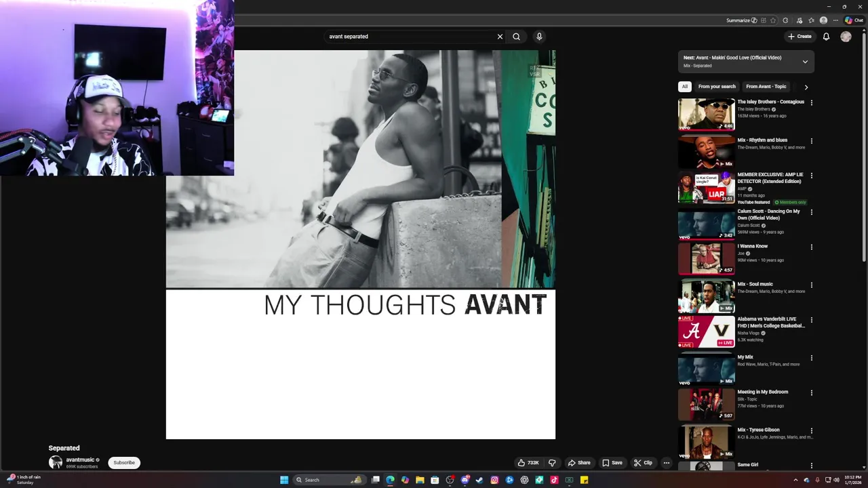Open YouTube notifications bell
Viewport: 868px width, 488px height.
pos(826,37)
